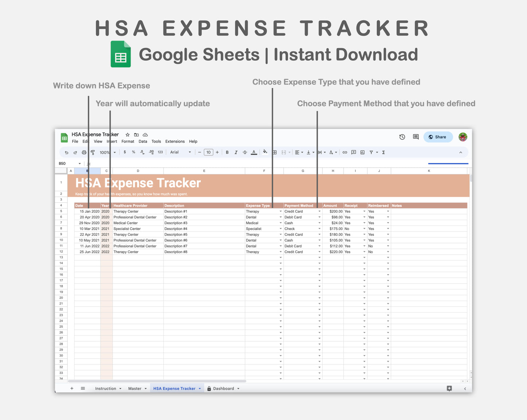Switch to the Dashboard sheet tab
This screenshot has height=420, width=527.
pos(224,388)
